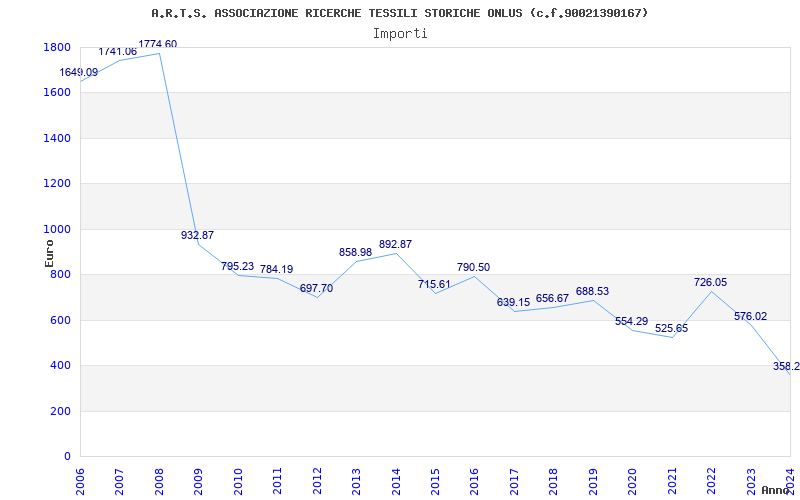Select the 554.29 data label
This screenshot has height=500, width=800.
(x=632, y=322)
